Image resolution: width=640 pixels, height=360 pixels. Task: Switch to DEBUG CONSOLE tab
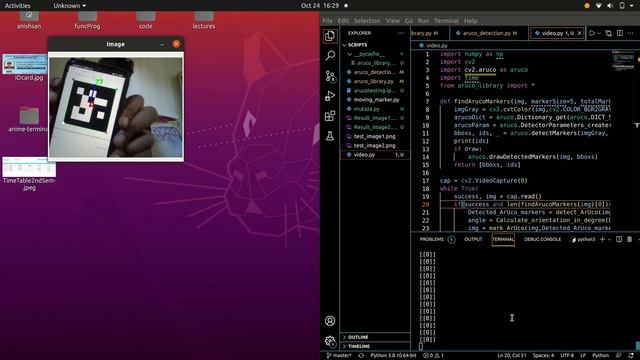(x=542, y=239)
